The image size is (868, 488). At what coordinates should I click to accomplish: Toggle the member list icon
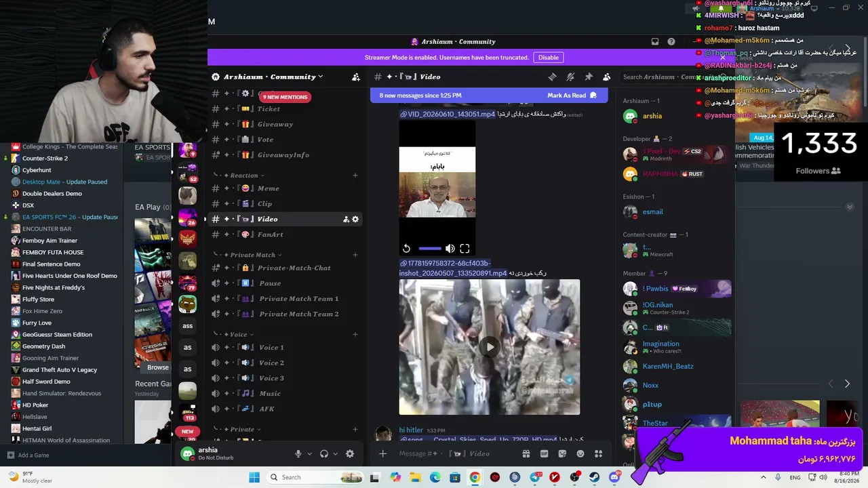pyautogui.click(x=607, y=77)
